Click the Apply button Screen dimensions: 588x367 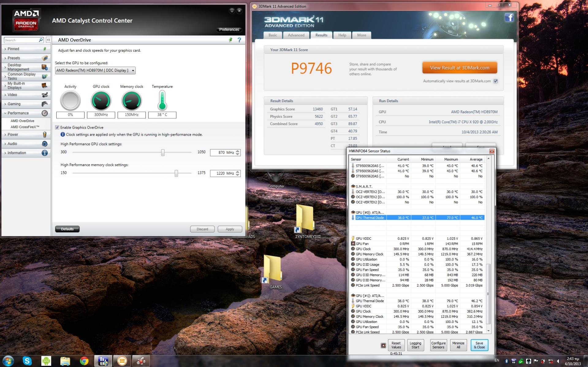tap(230, 229)
